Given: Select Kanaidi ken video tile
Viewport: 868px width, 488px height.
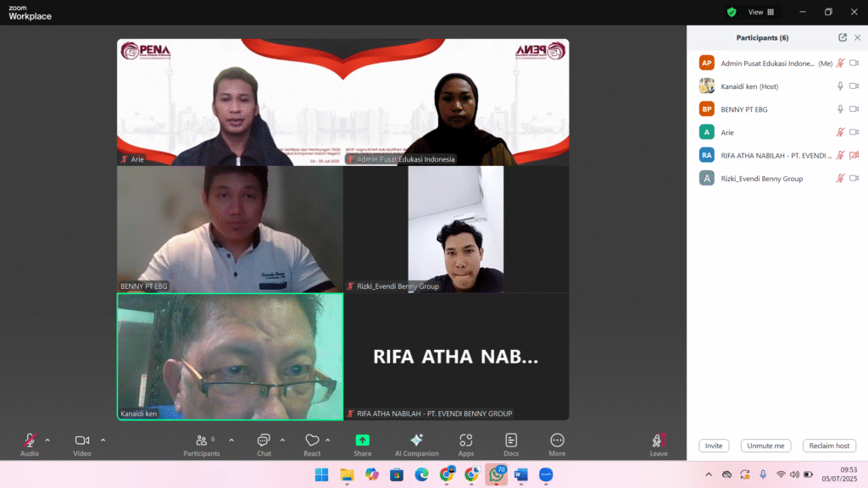Looking at the screenshot, I should pyautogui.click(x=231, y=357).
